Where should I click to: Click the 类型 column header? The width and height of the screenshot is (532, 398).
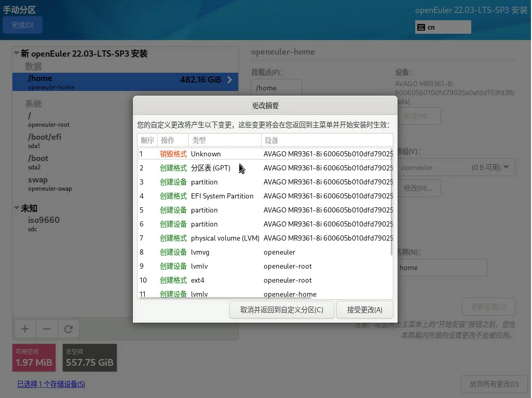(225, 140)
